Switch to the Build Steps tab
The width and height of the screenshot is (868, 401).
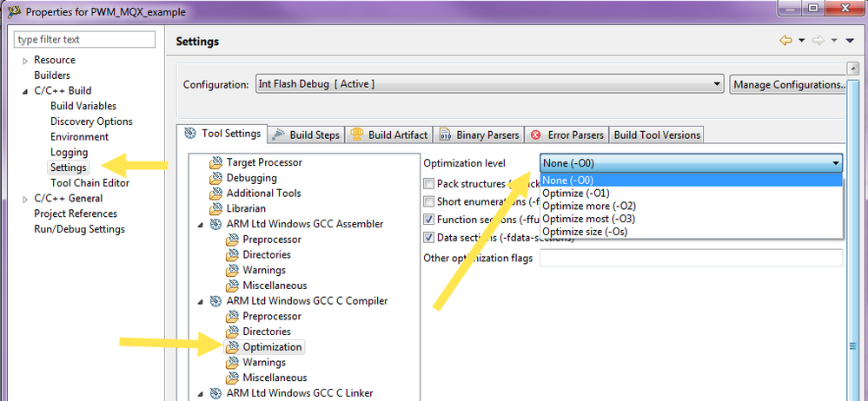click(x=307, y=135)
